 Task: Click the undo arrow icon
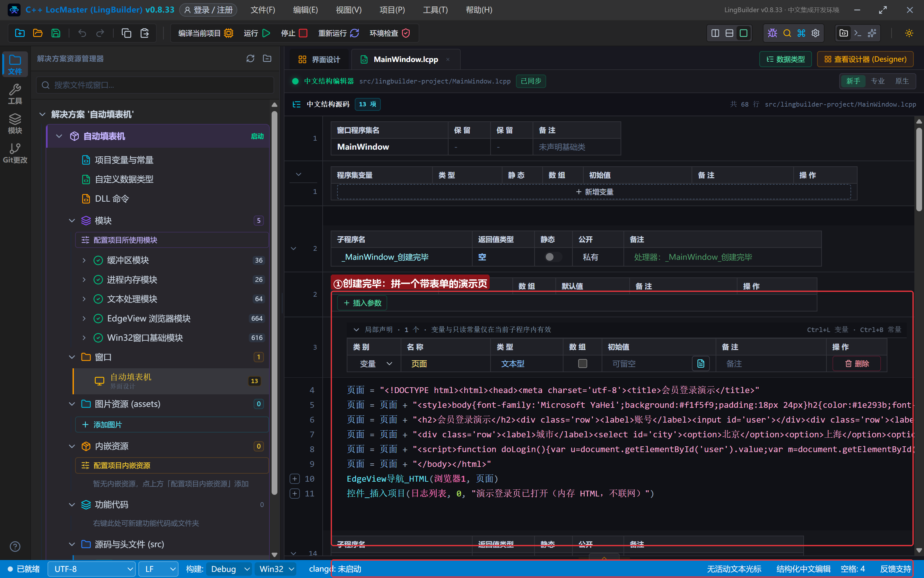point(82,33)
